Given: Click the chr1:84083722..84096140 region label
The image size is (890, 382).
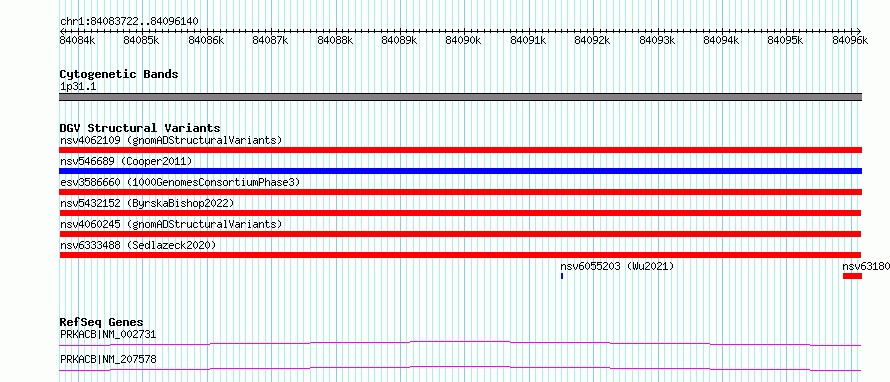Looking at the screenshot, I should [129, 22].
